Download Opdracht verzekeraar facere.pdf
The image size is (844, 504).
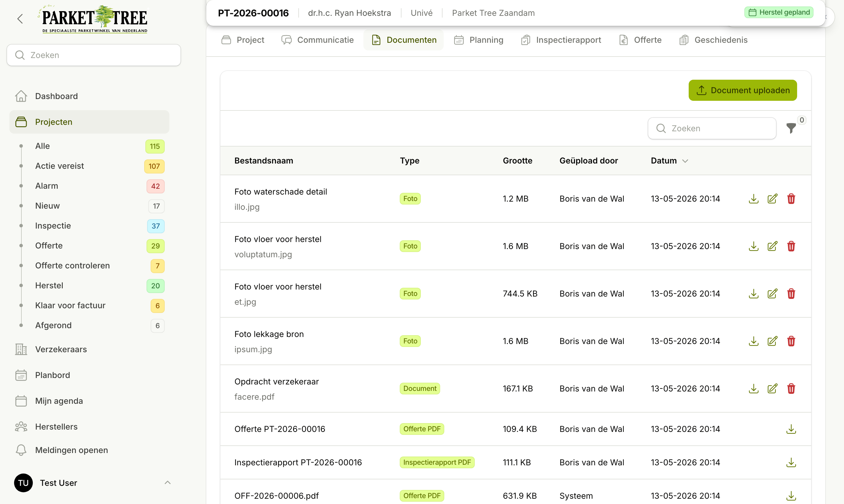pyautogui.click(x=753, y=389)
